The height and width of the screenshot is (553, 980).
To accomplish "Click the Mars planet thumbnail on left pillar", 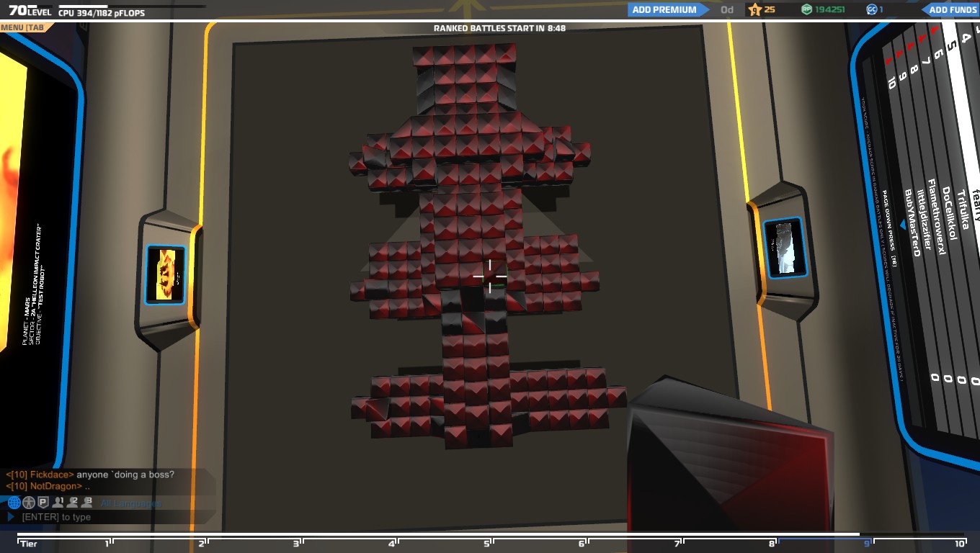I will (x=166, y=275).
